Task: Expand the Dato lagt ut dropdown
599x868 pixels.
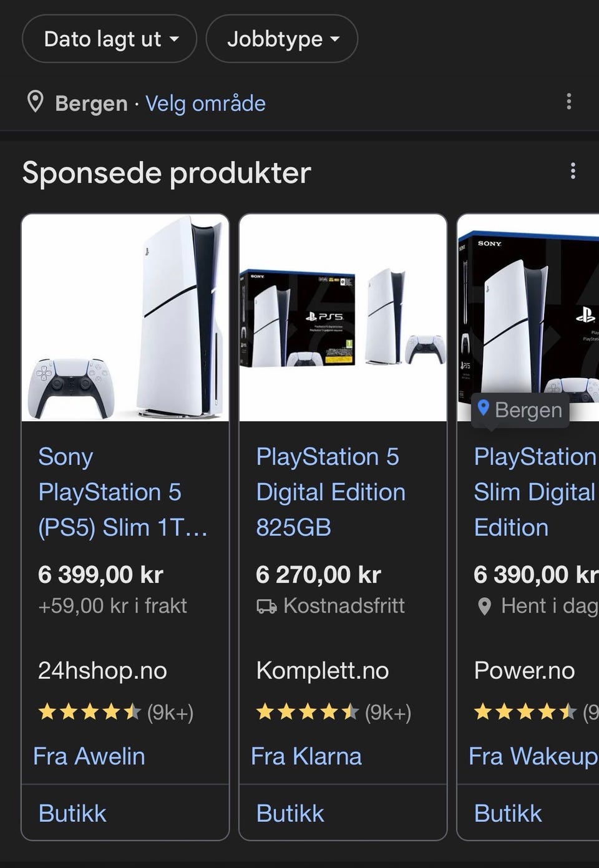Action: click(x=110, y=39)
